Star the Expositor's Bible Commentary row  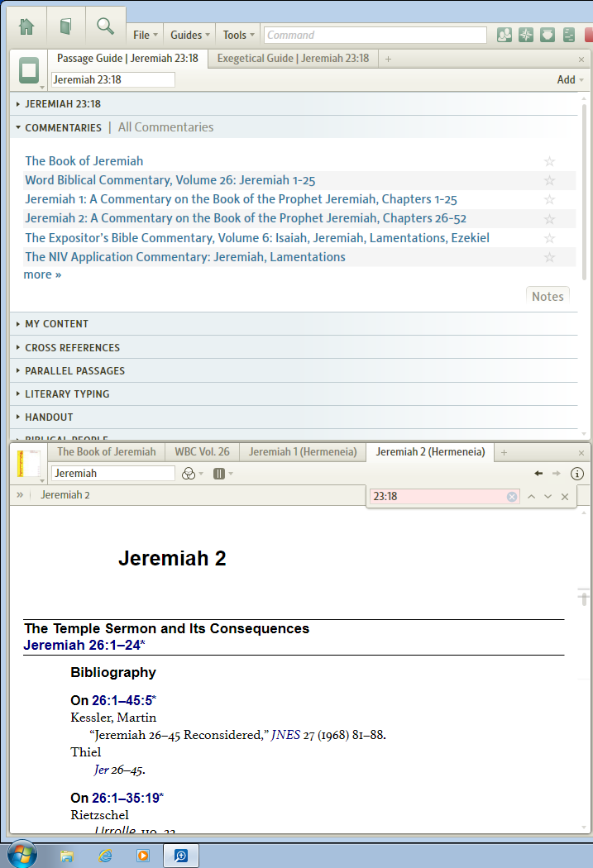(549, 238)
